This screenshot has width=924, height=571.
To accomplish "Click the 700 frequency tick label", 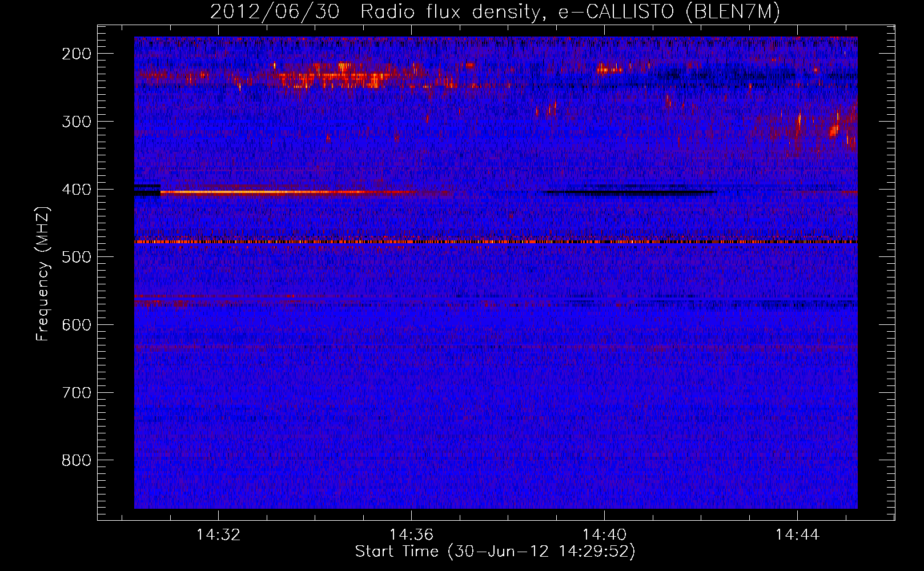I will click(76, 393).
